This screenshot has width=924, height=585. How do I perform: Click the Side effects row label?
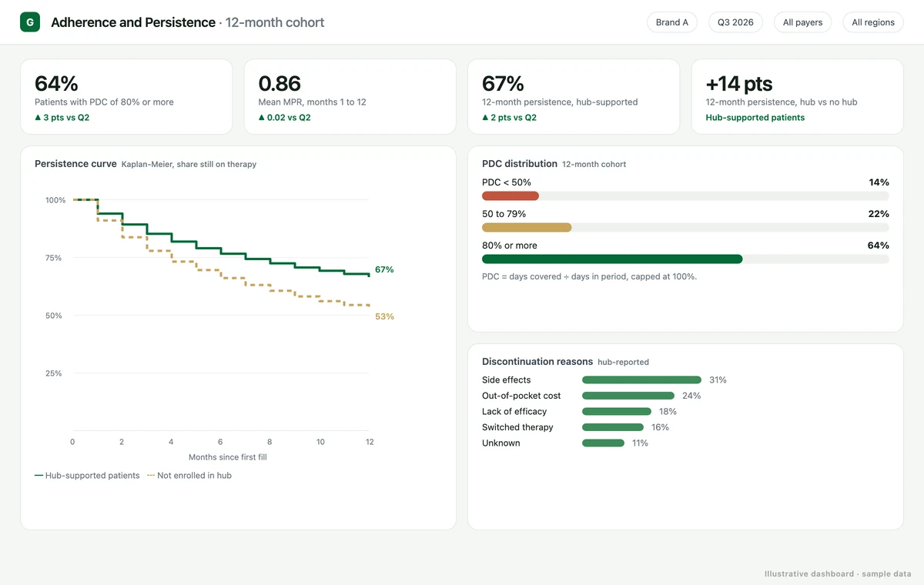pyautogui.click(x=507, y=380)
